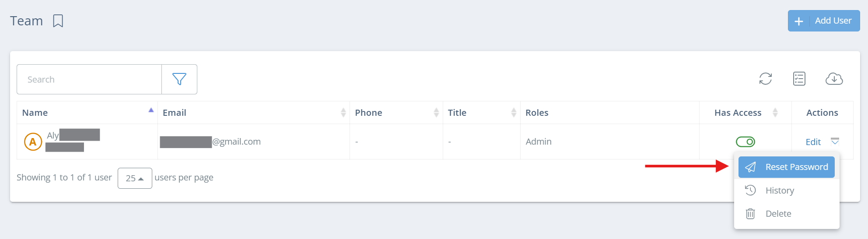Click the Delete trash can icon
Screen dimensions: 868x239
[750, 214]
